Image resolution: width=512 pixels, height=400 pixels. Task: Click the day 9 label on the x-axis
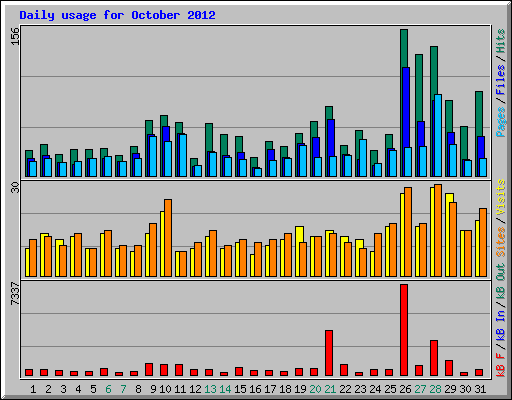point(153,389)
